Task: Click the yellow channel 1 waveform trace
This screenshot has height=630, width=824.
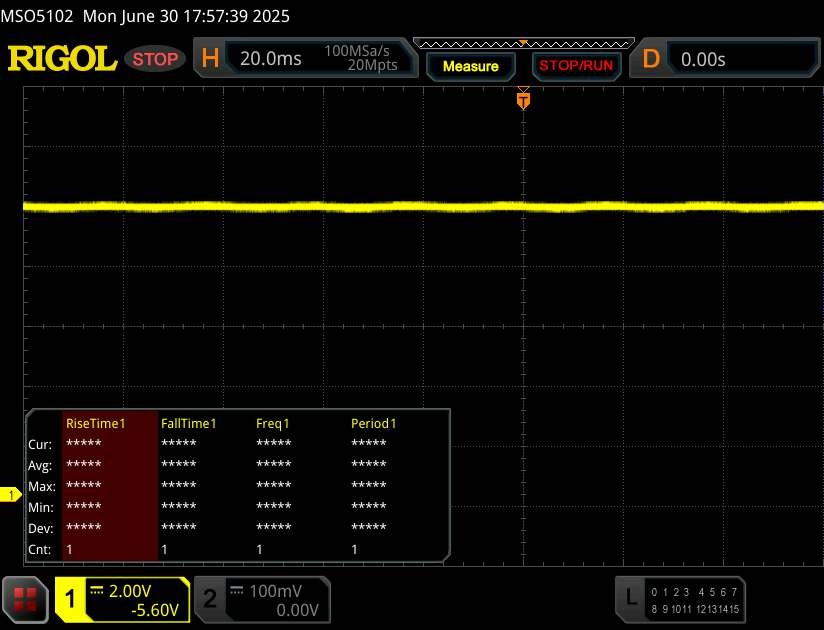Action: pyautogui.click(x=424, y=206)
